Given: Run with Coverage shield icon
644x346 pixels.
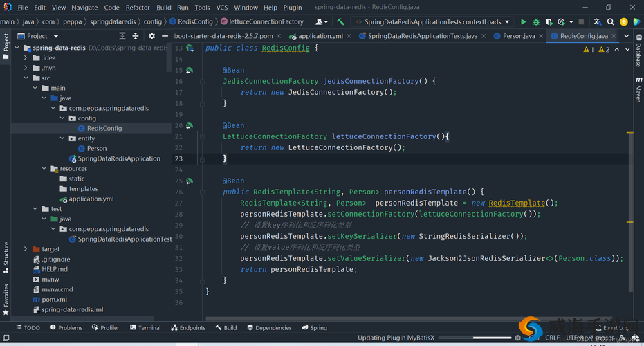Looking at the screenshot, I should 549,21.
